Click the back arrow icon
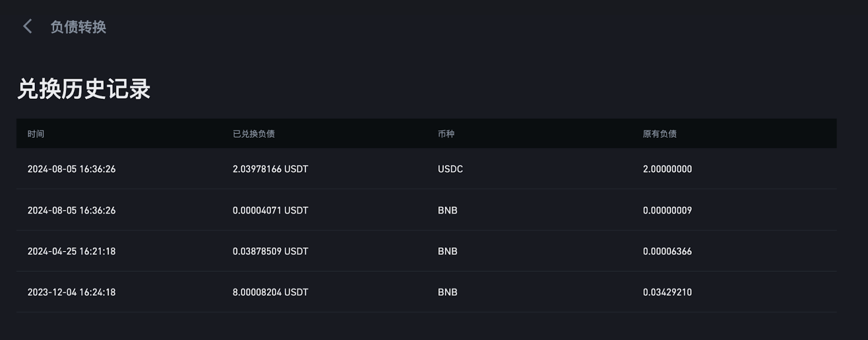Image resolution: width=868 pixels, height=340 pixels. click(x=28, y=26)
